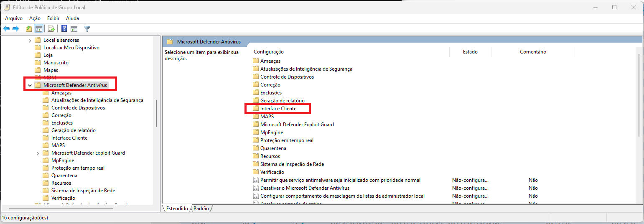Open the Arquivo menu
Viewport: 644px width, 224px height.
click(x=14, y=18)
